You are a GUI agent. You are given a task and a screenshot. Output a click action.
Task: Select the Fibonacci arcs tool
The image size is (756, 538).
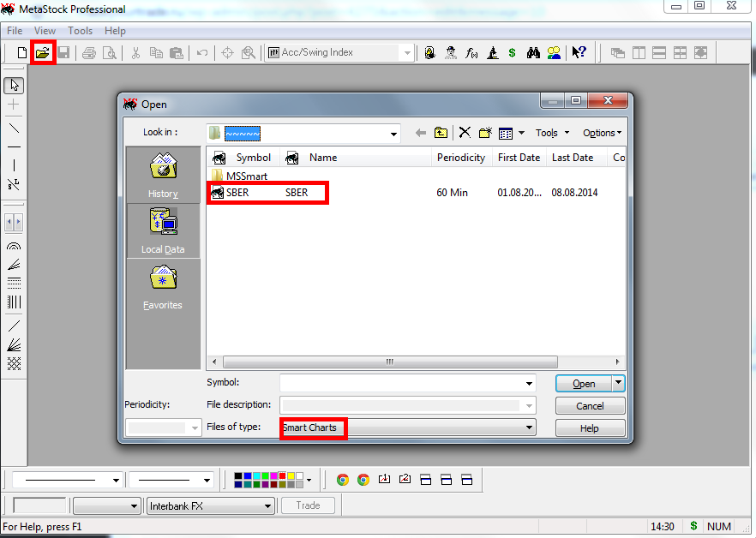(x=14, y=246)
